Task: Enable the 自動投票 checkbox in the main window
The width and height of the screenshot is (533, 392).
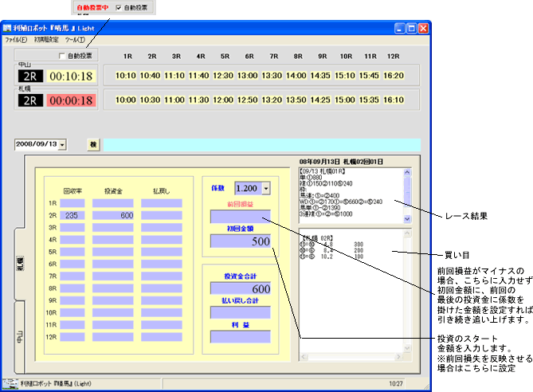Action: click(x=62, y=57)
